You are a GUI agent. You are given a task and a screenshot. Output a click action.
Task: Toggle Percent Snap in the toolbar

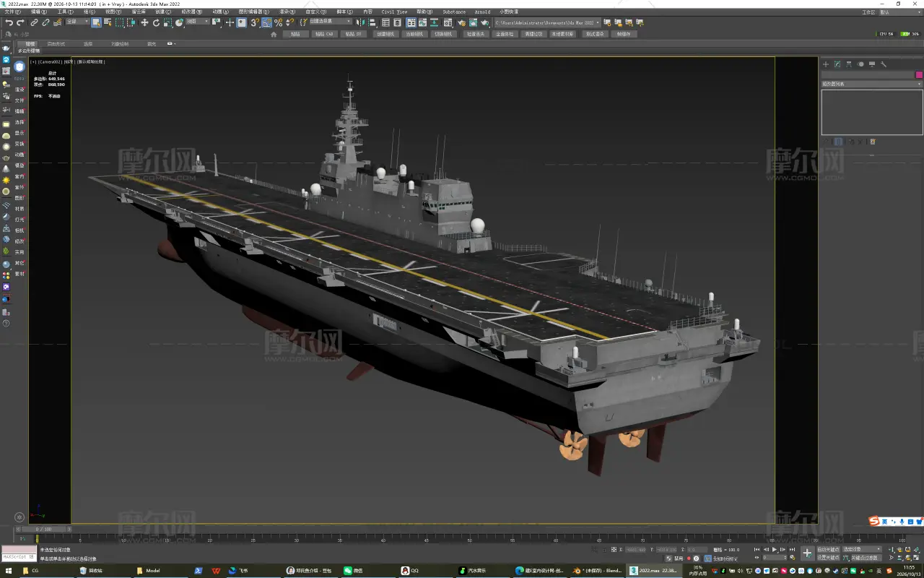coord(278,22)
